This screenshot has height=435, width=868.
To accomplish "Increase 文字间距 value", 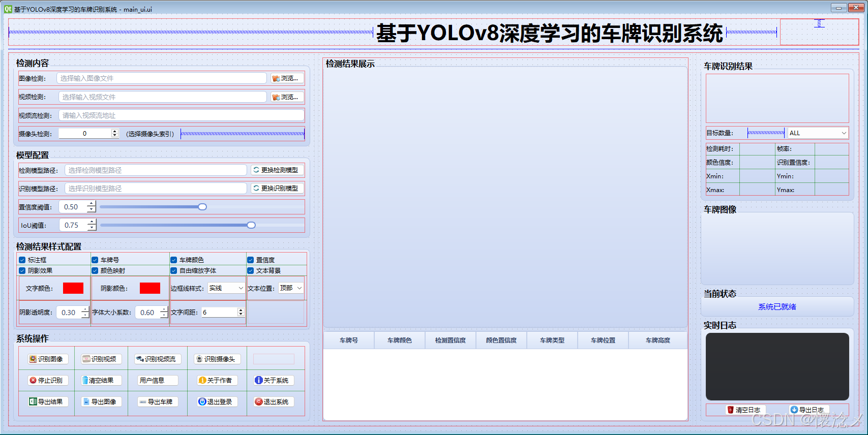I will (x=241, y=310).
